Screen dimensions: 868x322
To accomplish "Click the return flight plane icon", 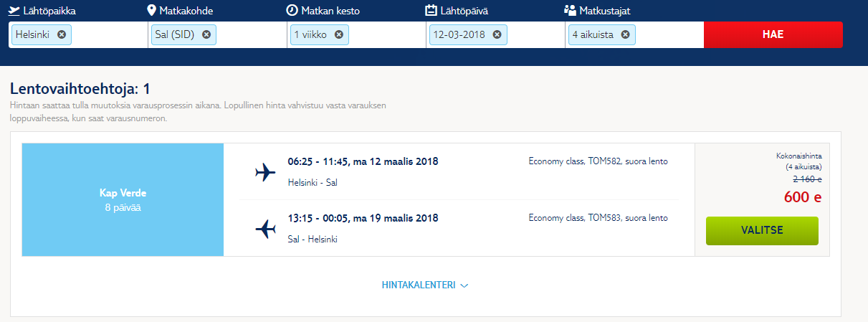I will pos(265,229).
